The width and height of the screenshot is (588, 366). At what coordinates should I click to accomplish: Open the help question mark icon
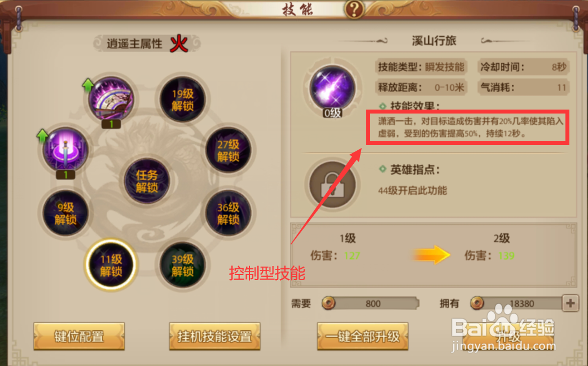click(354, 9)
